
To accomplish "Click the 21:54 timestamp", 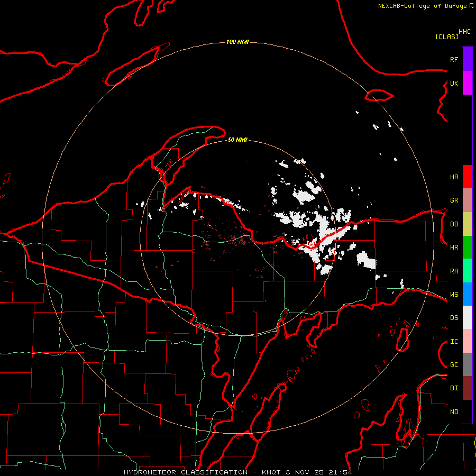I will pyautogui.click(x=340, y=472).
